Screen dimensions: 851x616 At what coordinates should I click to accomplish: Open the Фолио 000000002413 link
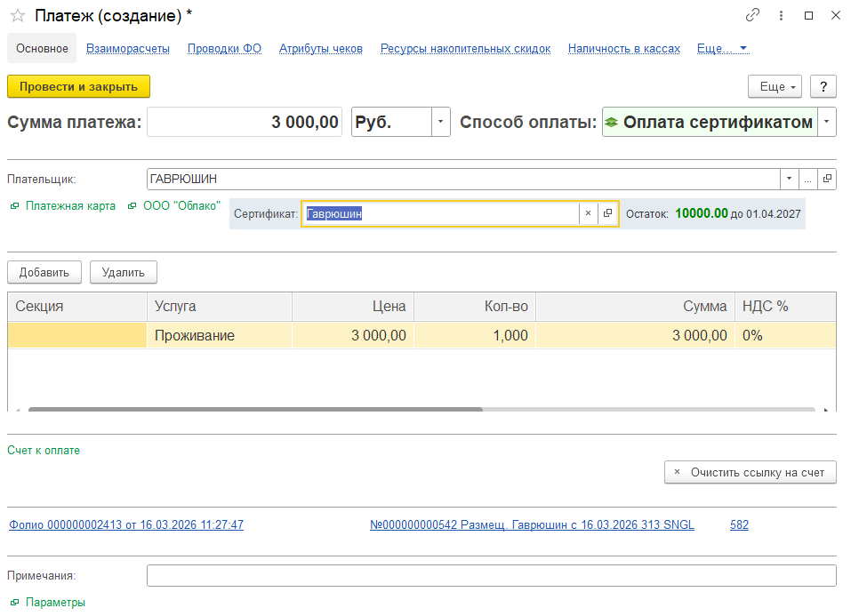tap(126, 525)
